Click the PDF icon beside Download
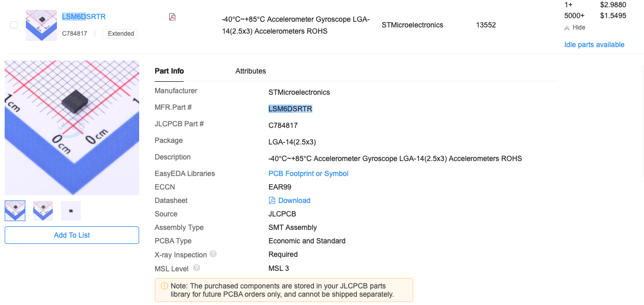Screen dimensions: 644x305 pyautogui.click(x=272, y=200)
